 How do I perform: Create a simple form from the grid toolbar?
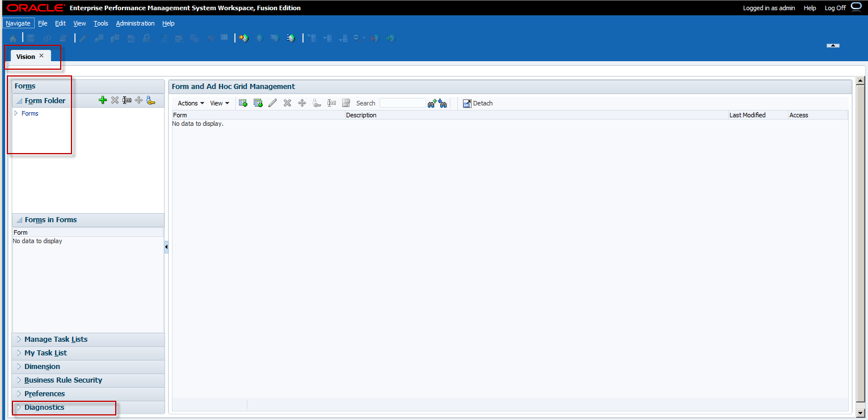[243, 103]
